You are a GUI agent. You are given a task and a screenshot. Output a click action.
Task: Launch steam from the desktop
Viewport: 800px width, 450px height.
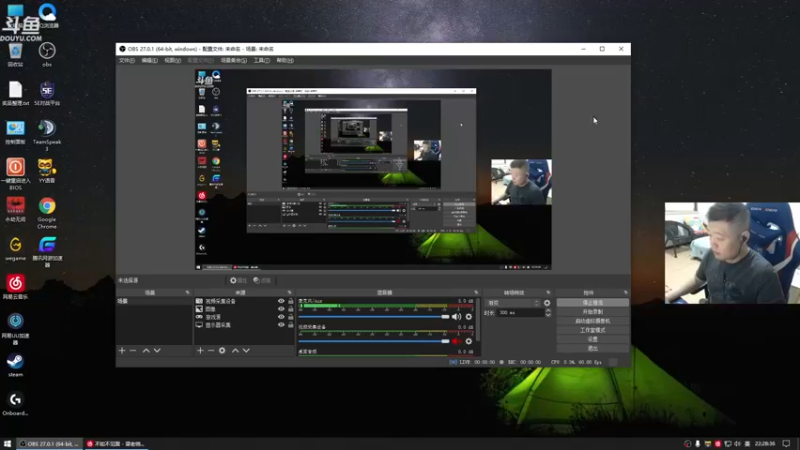15,365
